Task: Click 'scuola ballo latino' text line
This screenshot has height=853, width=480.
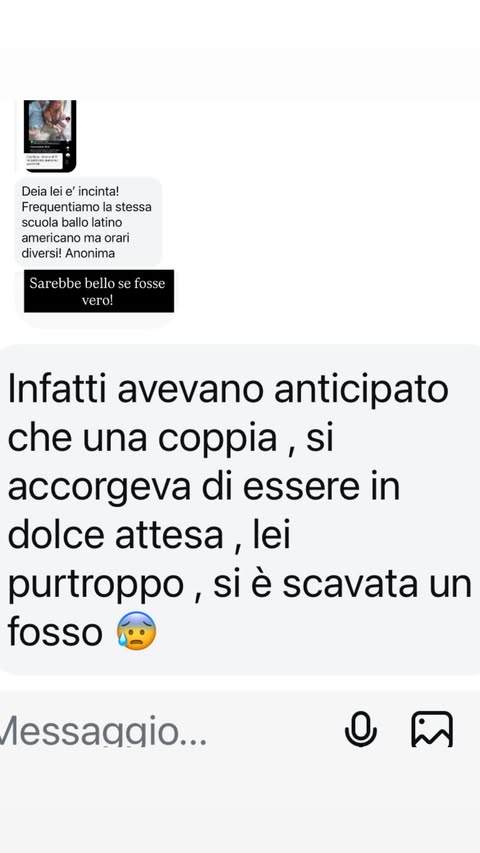Action: (72, 222)
